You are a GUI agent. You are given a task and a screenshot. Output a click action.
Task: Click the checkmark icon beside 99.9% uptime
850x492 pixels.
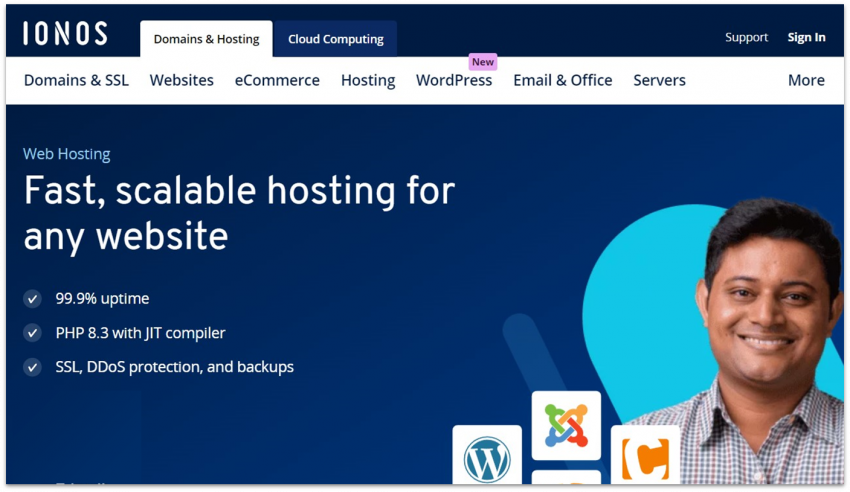[33, 299]
